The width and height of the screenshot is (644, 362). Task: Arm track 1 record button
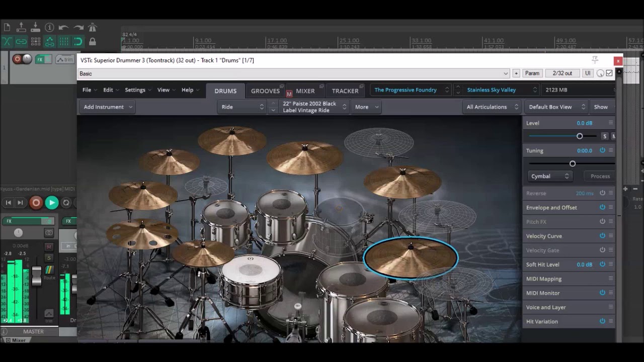tap(17, 59)
